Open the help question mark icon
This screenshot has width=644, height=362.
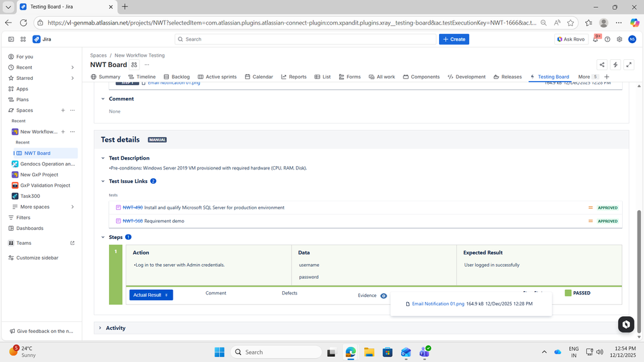tap(607, 39)
